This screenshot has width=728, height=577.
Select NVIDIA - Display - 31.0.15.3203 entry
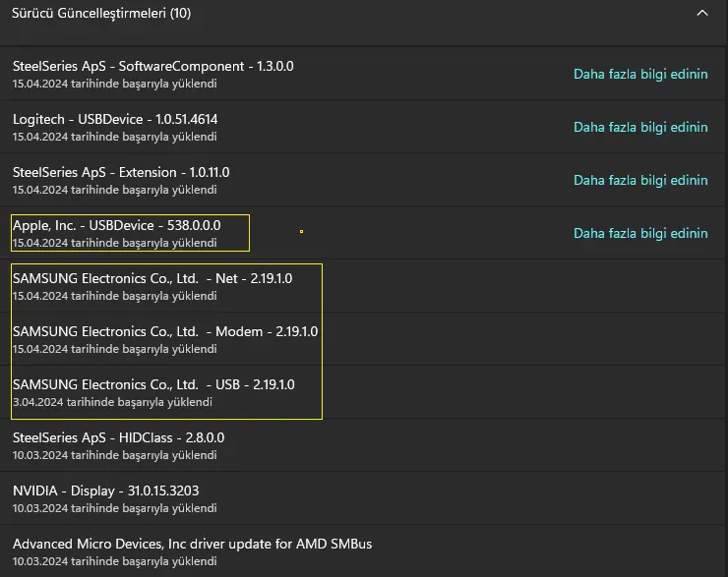coord(106,490)
